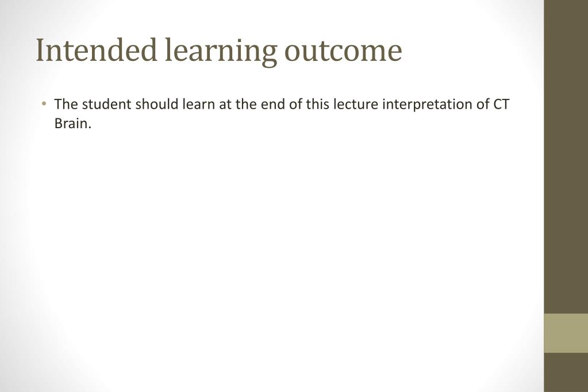Click the word 'should' in the bullet
The height and width of the screenshot is (392, 588).
click(x=157, y=104)
